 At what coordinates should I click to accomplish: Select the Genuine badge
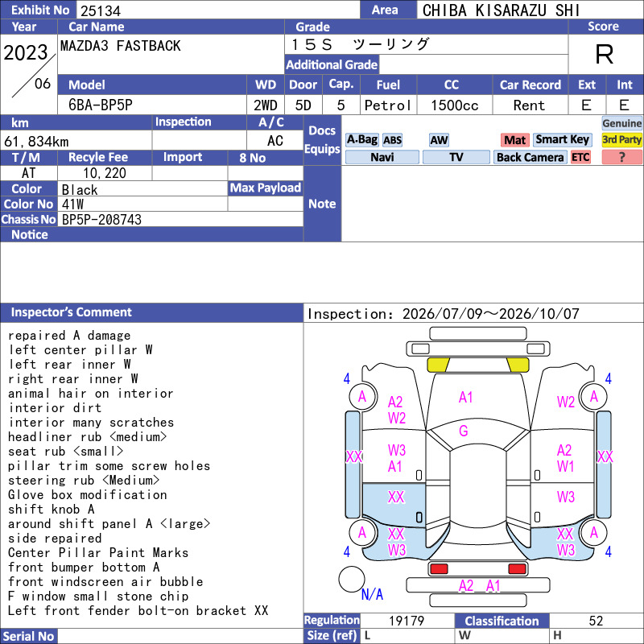point(621,123)
